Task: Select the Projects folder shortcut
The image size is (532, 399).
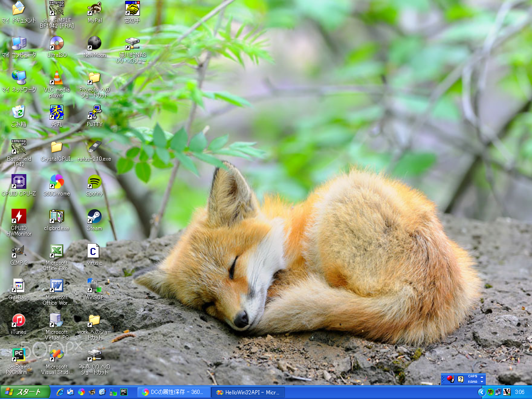Action: coord(95,85)
